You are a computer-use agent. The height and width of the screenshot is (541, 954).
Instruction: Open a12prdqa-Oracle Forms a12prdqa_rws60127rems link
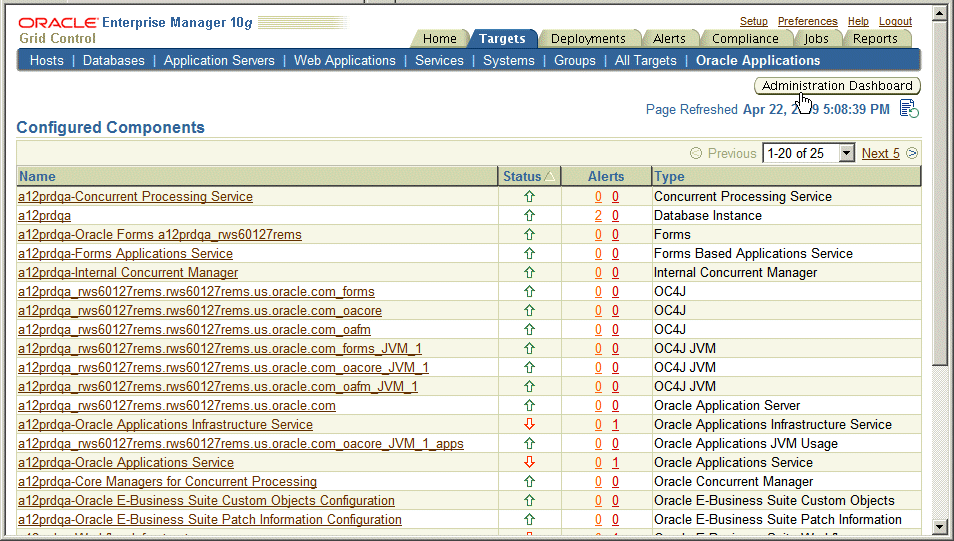pos(159,234)
